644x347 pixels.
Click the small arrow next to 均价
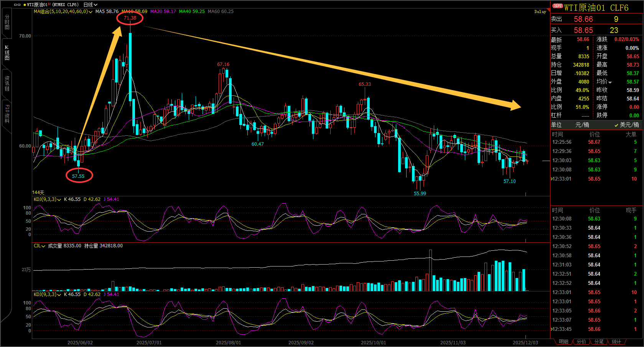click(x=610, y=82)
